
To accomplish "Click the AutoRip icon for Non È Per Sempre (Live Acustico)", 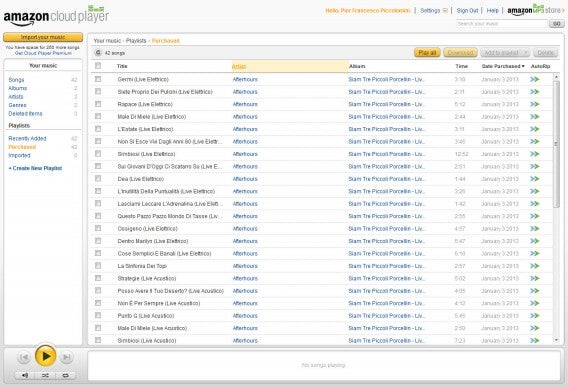I will click(x=535, y=303).
